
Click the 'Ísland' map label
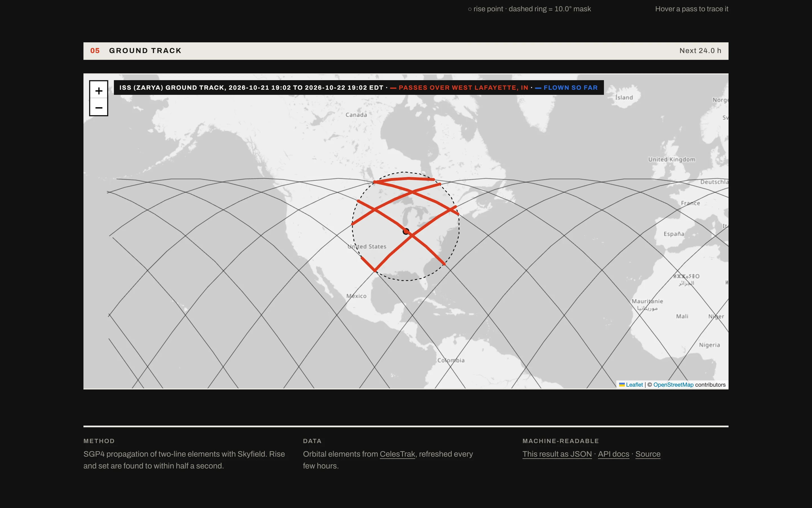(x=624, y=97)
